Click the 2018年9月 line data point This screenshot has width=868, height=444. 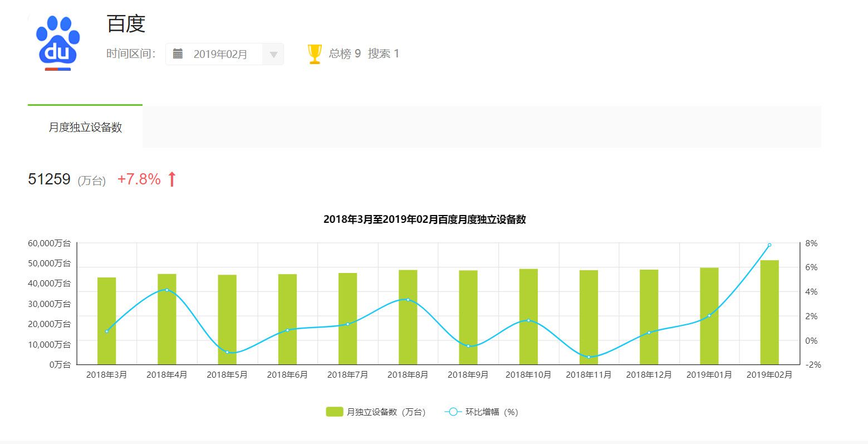(468, 346)
